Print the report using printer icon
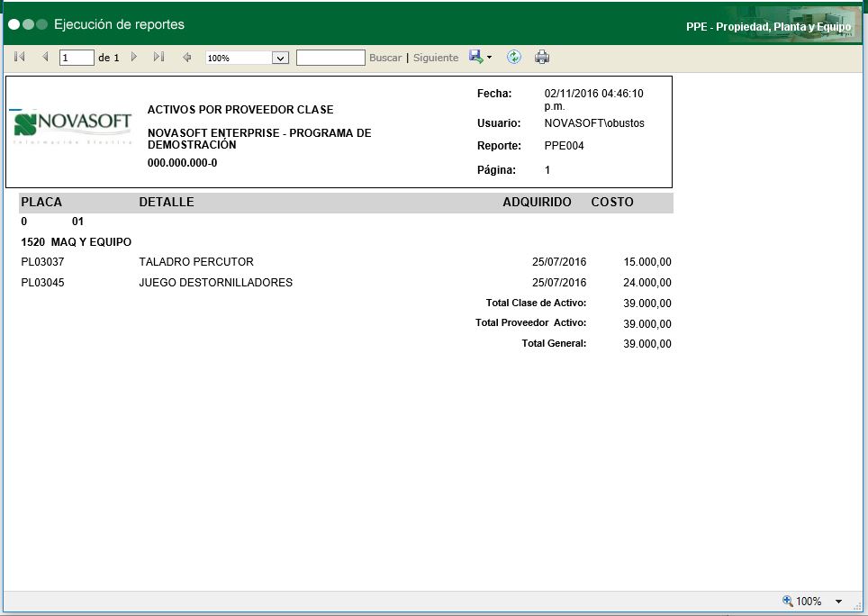This screenshot has height=616, width=868. tap(542, 58)
